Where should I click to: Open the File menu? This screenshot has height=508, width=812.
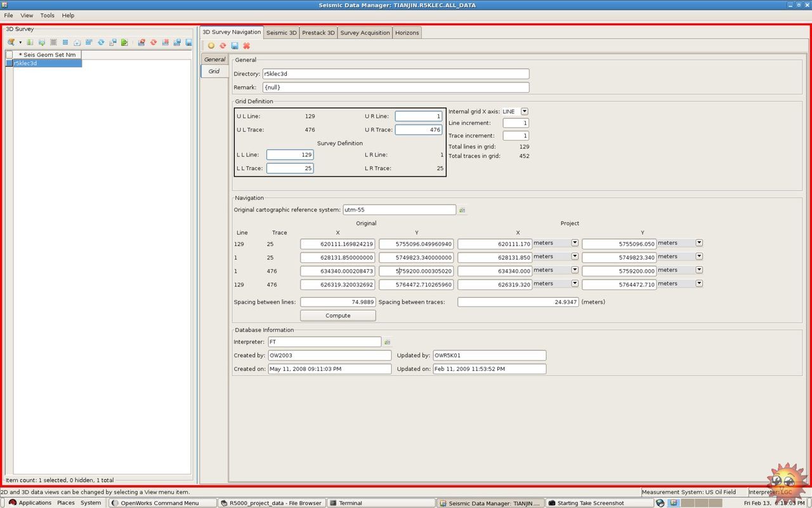[8, 15]
